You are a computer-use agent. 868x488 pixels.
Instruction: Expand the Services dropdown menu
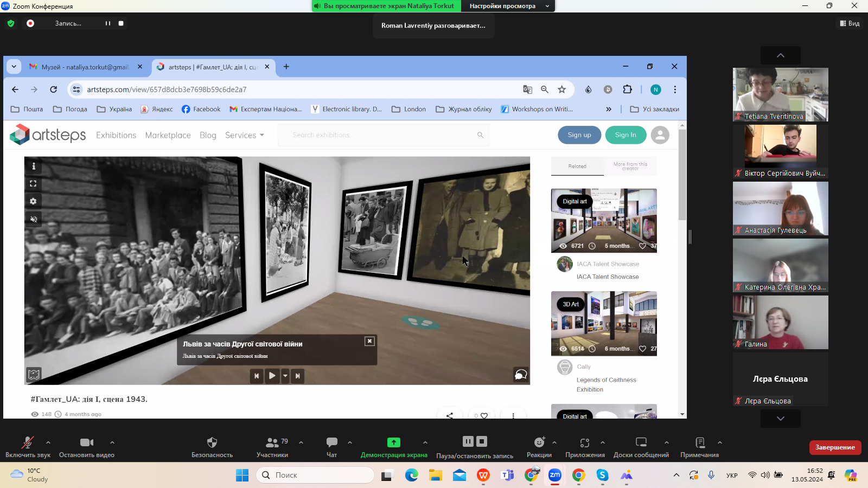click(244, 135)
